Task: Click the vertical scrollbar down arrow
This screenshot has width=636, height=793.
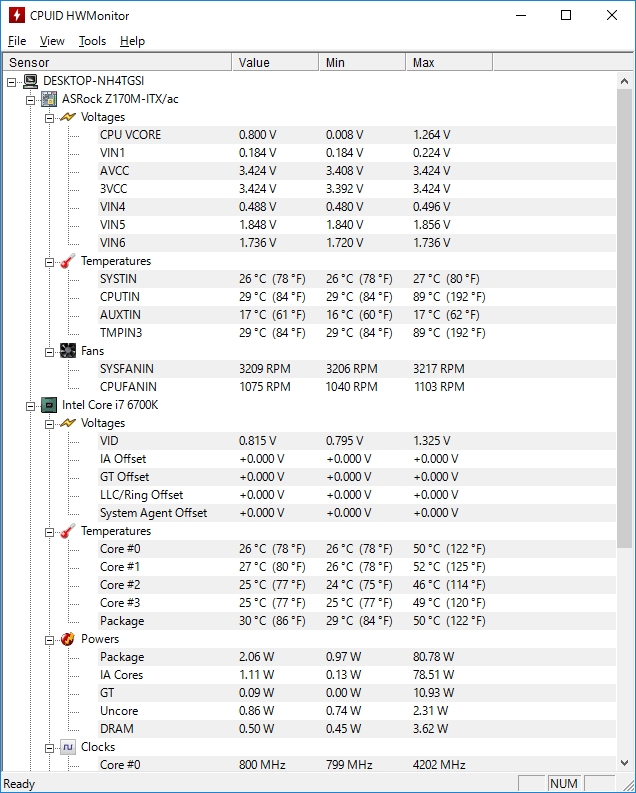Action: [x=625, y=764]
